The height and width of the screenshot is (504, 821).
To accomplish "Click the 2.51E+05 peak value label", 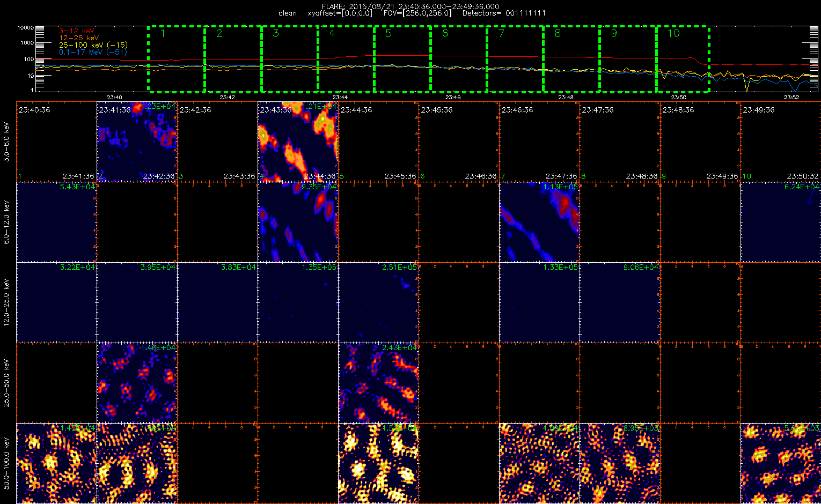I will tap(400, 267).
